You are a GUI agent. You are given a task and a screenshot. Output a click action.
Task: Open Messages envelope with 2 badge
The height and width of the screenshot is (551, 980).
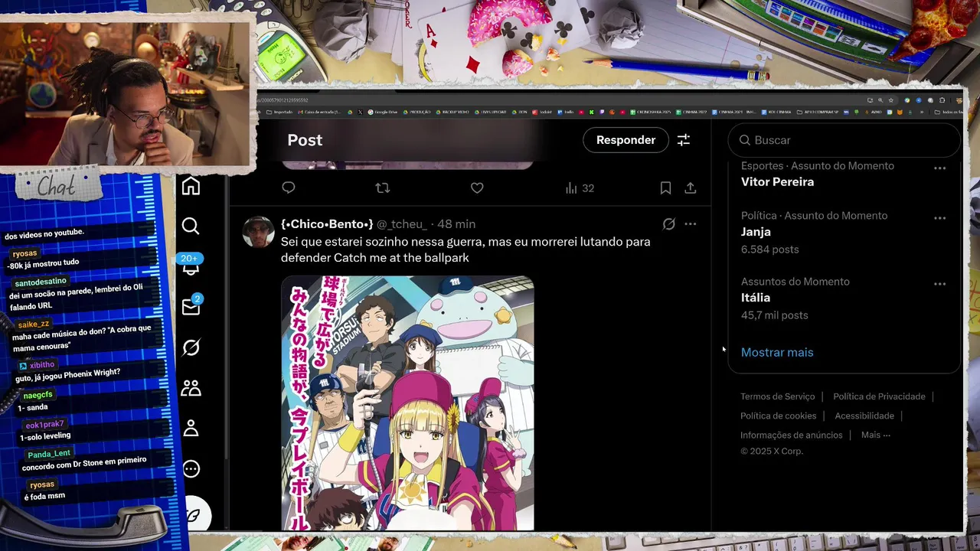click(191, 306)
